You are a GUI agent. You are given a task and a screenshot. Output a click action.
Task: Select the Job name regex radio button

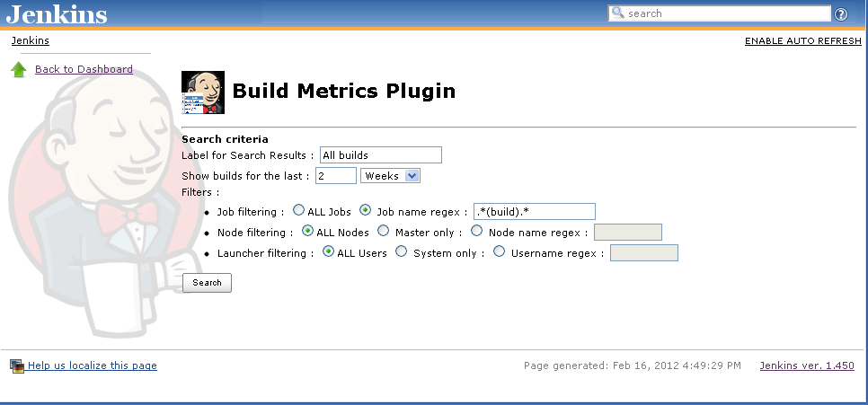tap(366, 210)
